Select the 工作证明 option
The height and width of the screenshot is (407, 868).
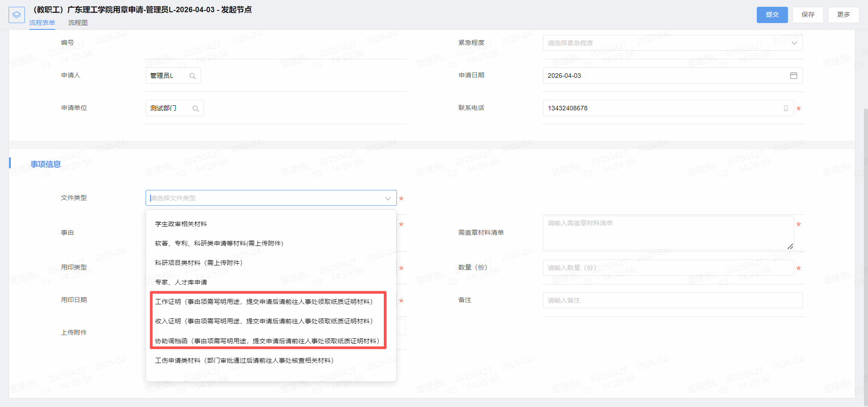click(x=271, y=302)
